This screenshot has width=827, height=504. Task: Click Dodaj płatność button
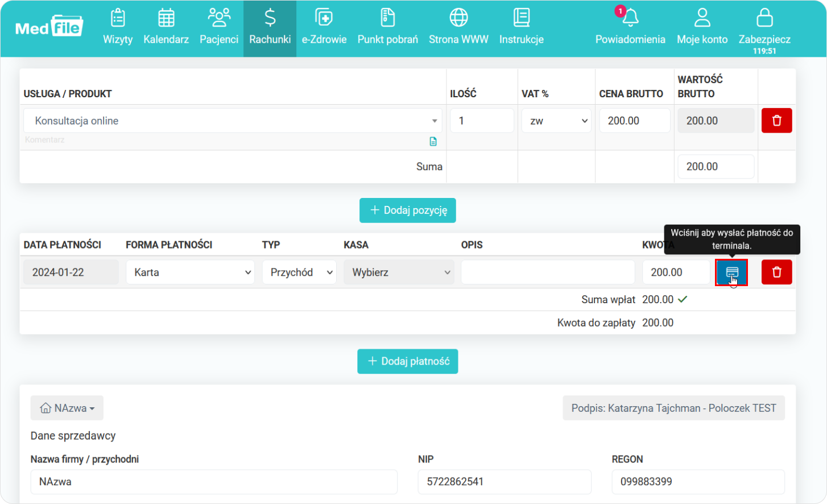click(x=408, y=361)
